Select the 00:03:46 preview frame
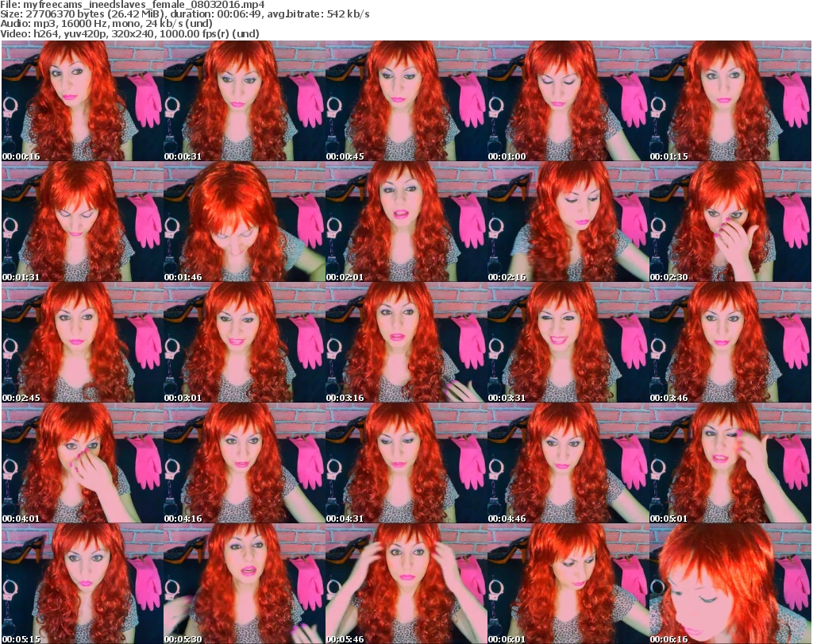 click(x=730, y=342)
